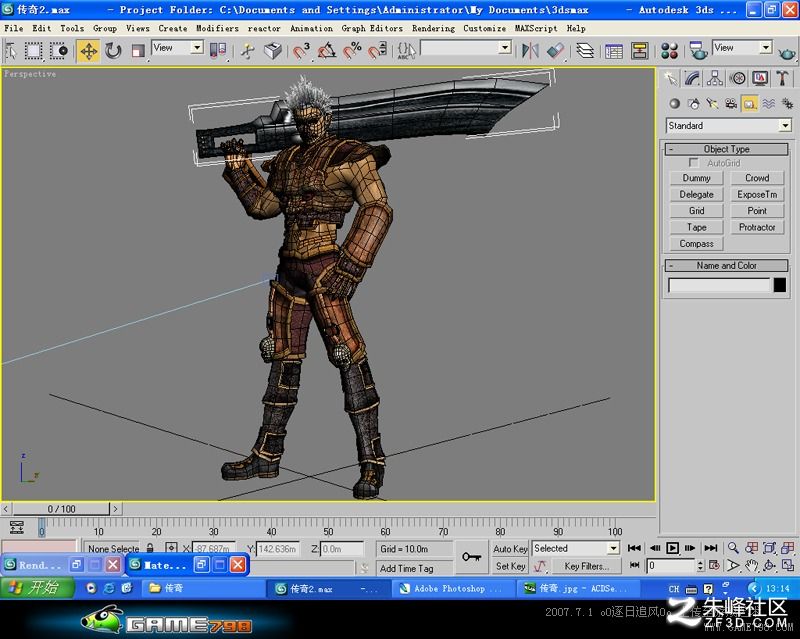800x639 pixels.
Task: Click the Add Time Tag field
Action: pyautogui.click(x=414, y=568)
